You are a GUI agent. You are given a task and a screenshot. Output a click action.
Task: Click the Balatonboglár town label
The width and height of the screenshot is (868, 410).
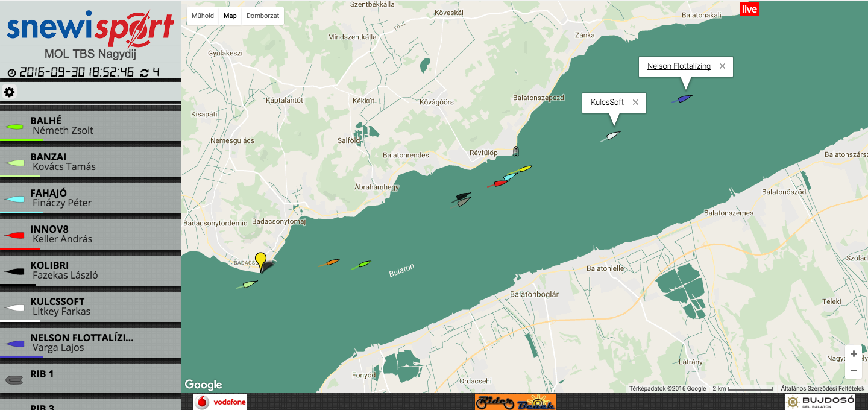pyautogui.click(x=535, y=295)
